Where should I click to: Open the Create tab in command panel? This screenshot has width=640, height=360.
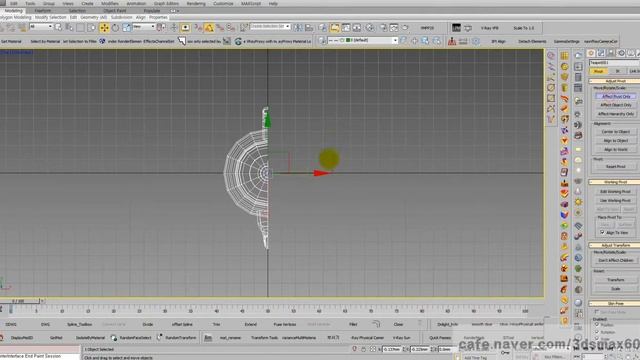click(591, 53)
